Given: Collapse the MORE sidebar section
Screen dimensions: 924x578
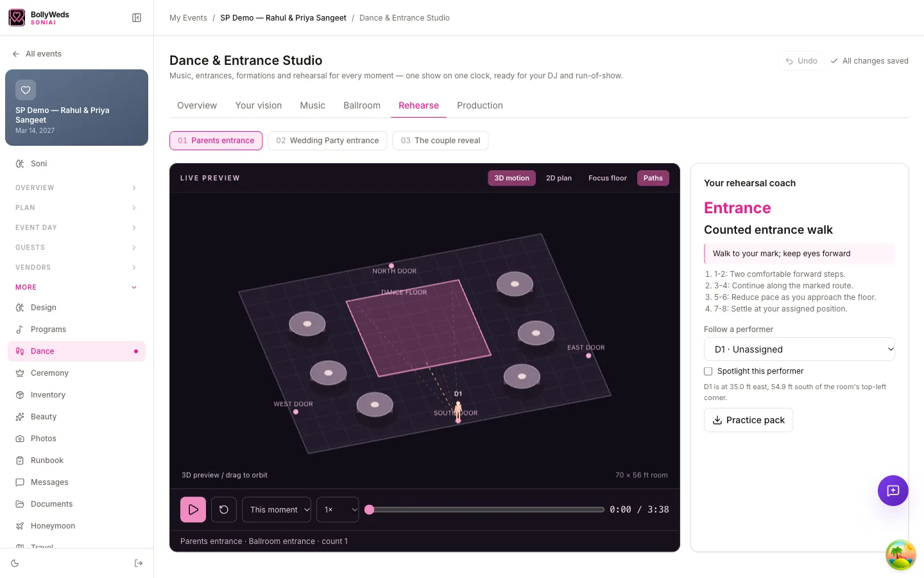Looking at the screenshot, I should 76,287.
